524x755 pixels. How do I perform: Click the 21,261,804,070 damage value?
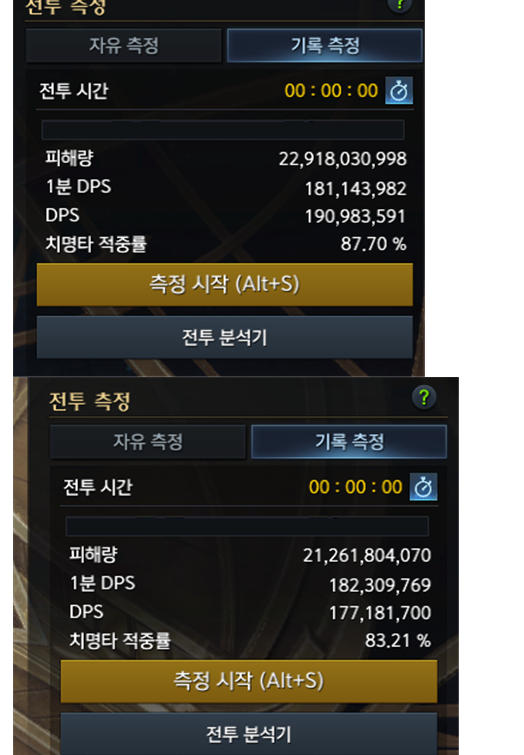(367, 555)
